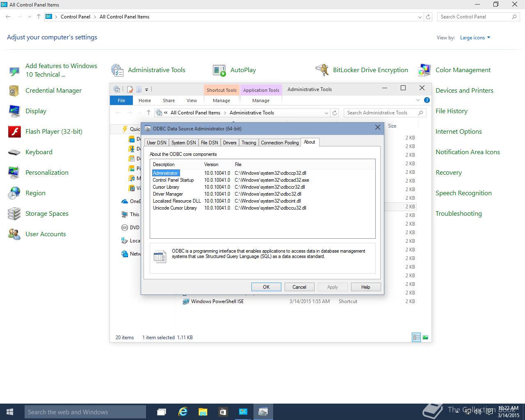This screenshot has width=525, height=420.
Task: Open Task View on the taskbar
Action: [x=162, y=412]
